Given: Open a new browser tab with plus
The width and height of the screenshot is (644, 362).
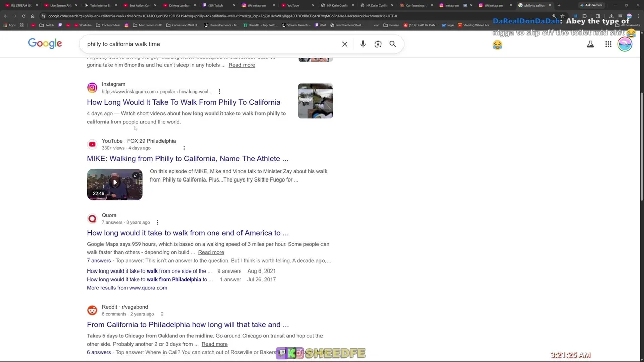Looking at the screenshot, I should click(559, 5).
